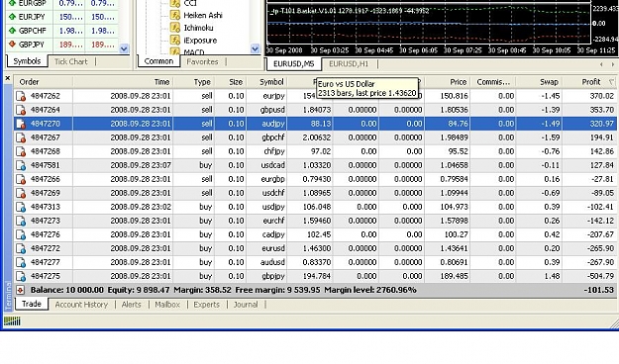Screen dimensions: 619x364
Task: Click the buy order icon for 4847276
Action: [x=21, y=234]
